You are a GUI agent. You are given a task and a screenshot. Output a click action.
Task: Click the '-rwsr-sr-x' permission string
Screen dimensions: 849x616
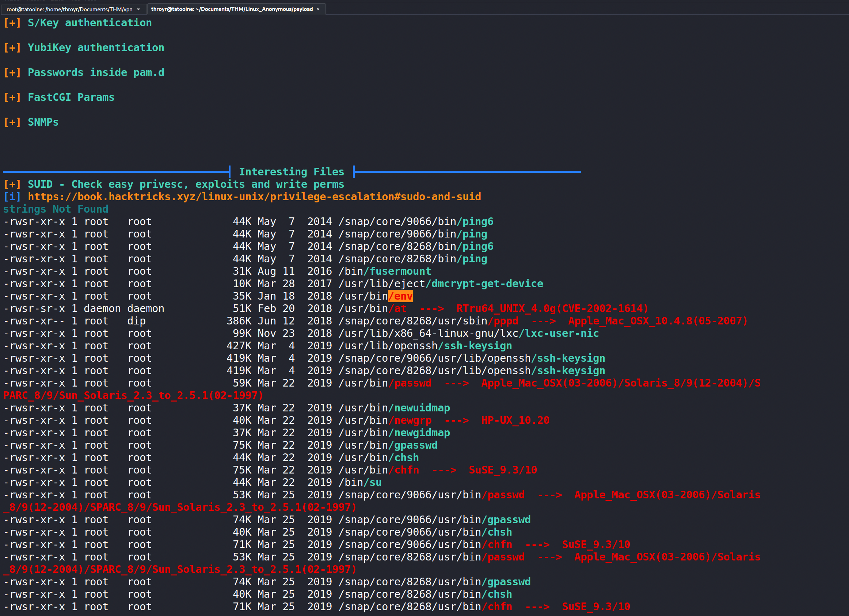coord(34,309)
